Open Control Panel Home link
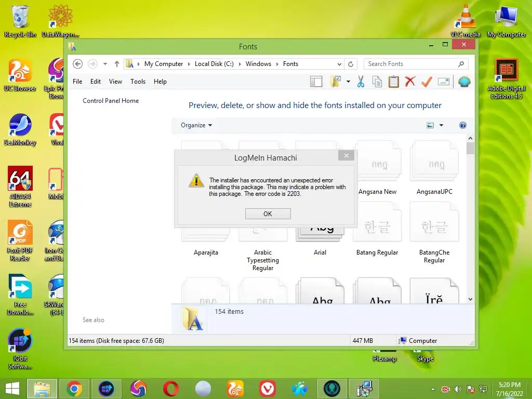532x399 pixels. 111,101
